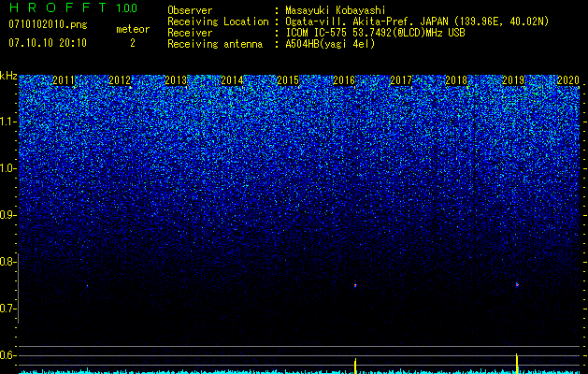Click the 2016 time marker
Screen dimensions: 588x374
click(x=344, y=80)
